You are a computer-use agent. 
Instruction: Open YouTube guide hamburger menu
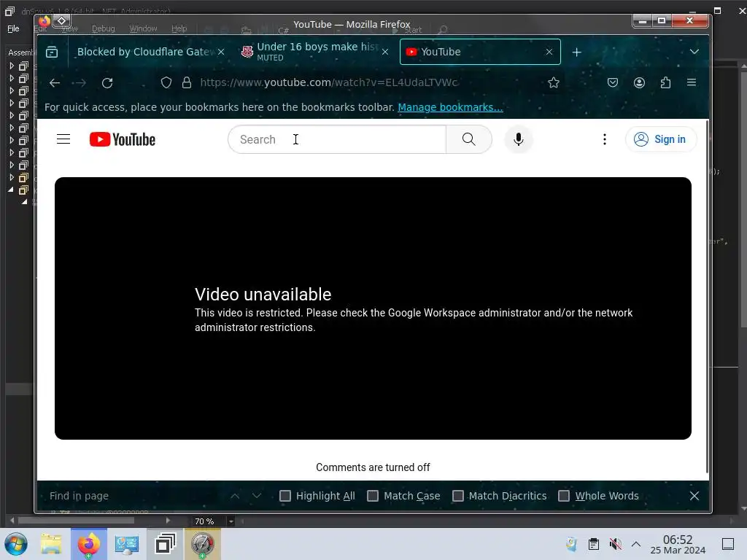coord(63,139)
